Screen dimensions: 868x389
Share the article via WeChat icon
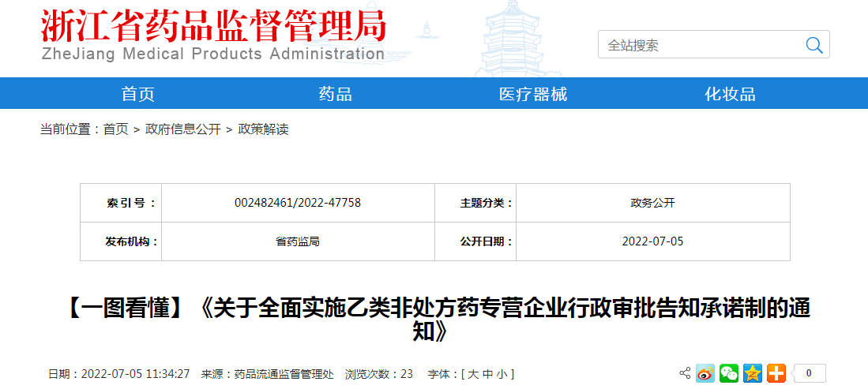pyautogui.click(x=729, y=373)
